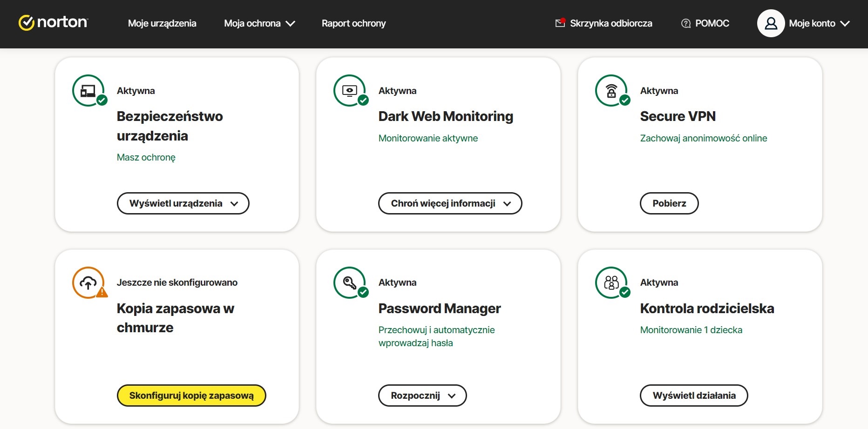Click Skonfiguruj kopię zapasową yellow button
Viewport: 868px width, 429px height.
pyautogui.click(x=191, y=395)
